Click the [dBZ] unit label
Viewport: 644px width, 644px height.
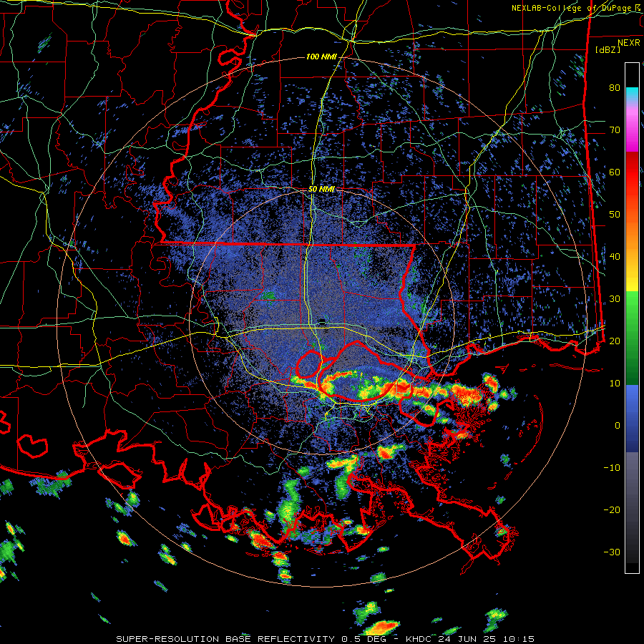(608, 49)
